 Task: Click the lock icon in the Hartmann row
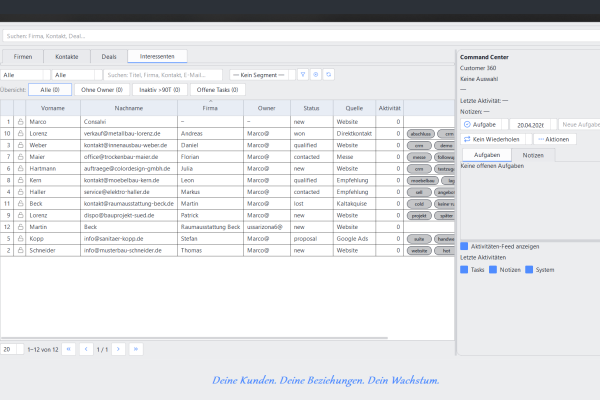point(20,168)
